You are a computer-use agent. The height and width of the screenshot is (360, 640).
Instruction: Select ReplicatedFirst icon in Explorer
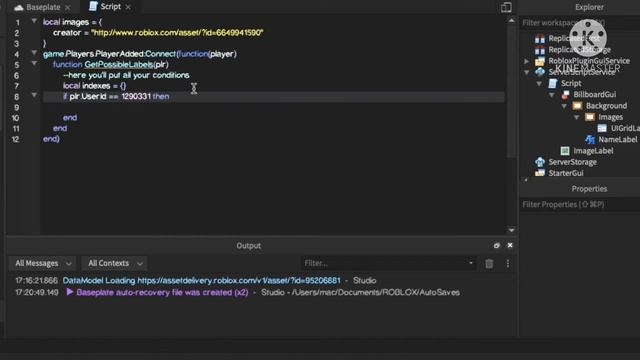540,39
